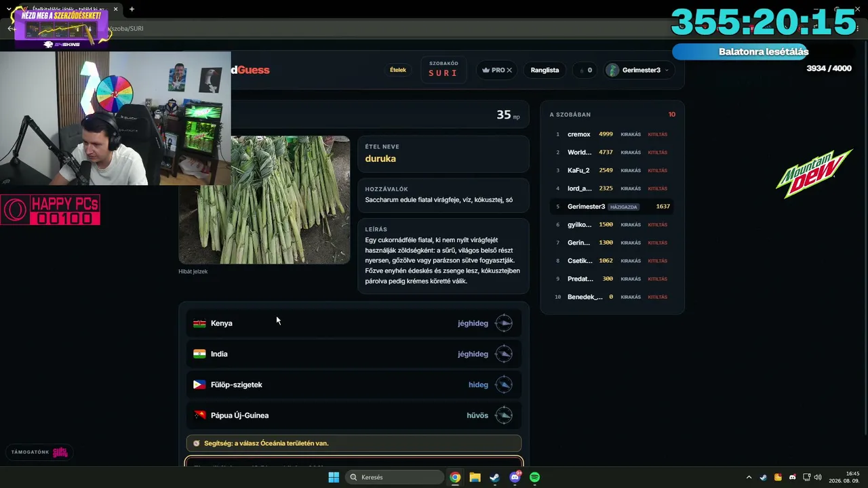Kick out player cremox with Kirakás
The image size is (868, 488).
[x=631, y=134]
